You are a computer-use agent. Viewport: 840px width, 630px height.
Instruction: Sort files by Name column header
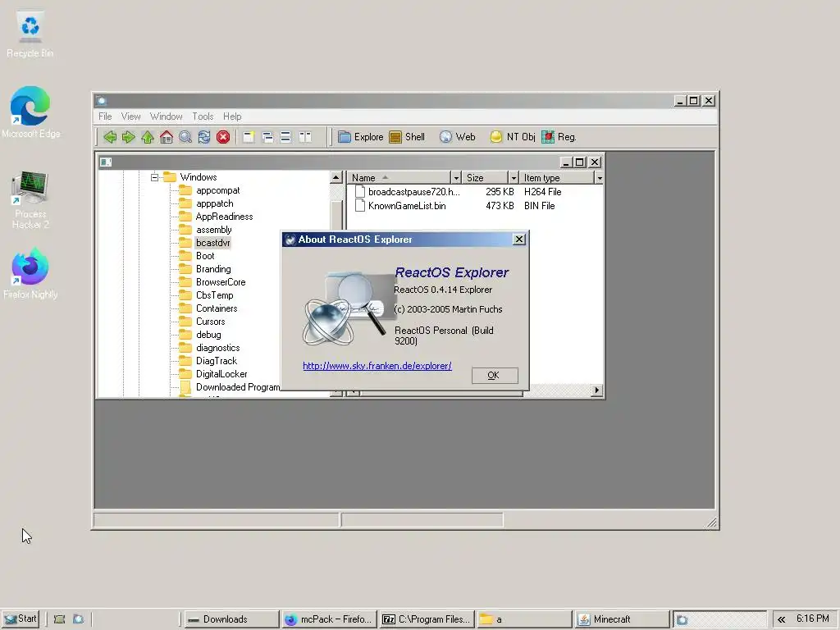coord(399,178)
